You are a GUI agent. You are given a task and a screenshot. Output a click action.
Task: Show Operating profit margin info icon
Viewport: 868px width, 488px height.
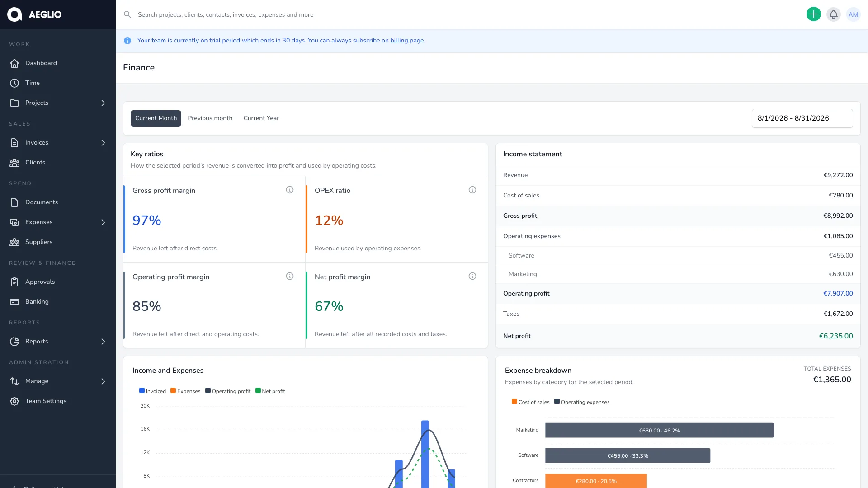(290, 276)
